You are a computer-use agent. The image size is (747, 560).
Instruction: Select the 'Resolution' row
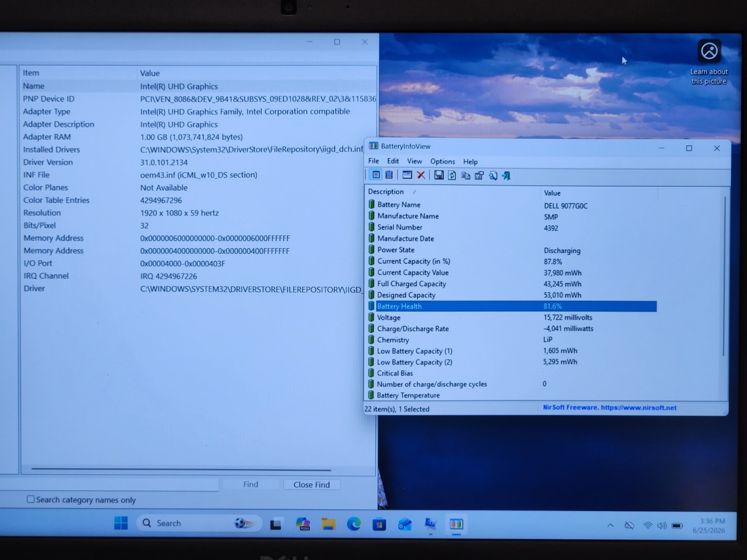point(198,213)
